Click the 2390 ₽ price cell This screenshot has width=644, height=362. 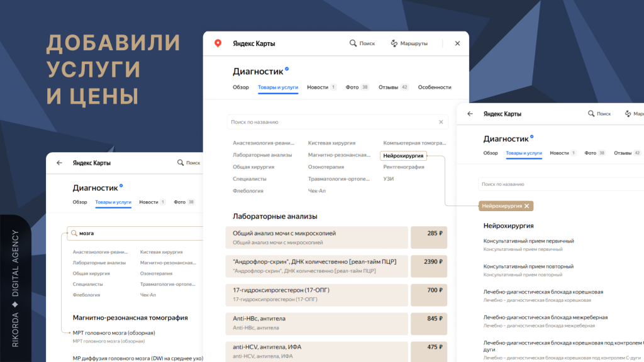(x=429, y=266)
